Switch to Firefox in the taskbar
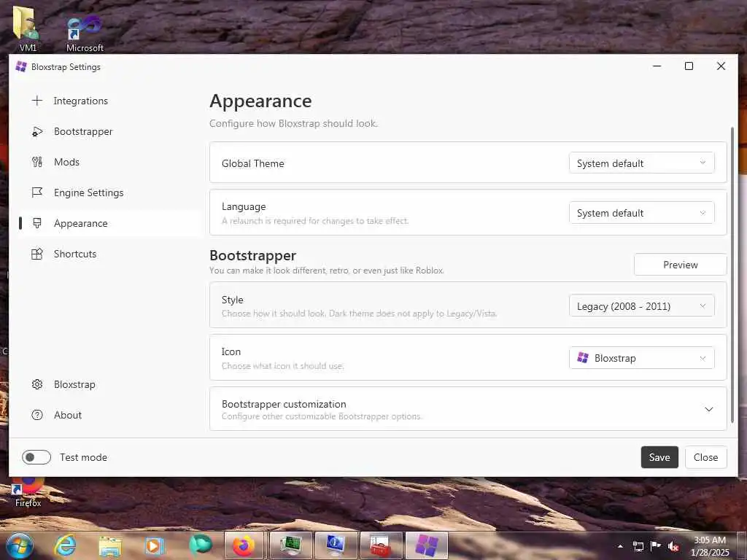Image resolution: width=747 pixels, height=560 pixels. click(x=244, y=545)
